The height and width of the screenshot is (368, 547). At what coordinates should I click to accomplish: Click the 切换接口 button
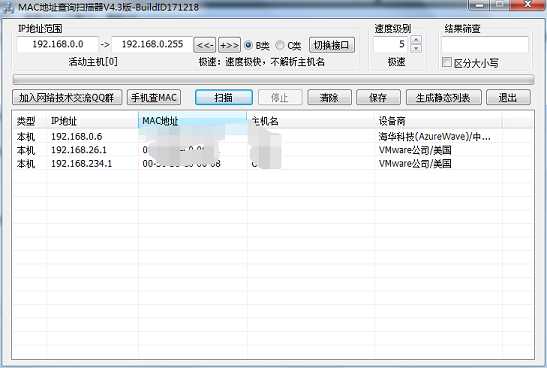tap(332, 45)
